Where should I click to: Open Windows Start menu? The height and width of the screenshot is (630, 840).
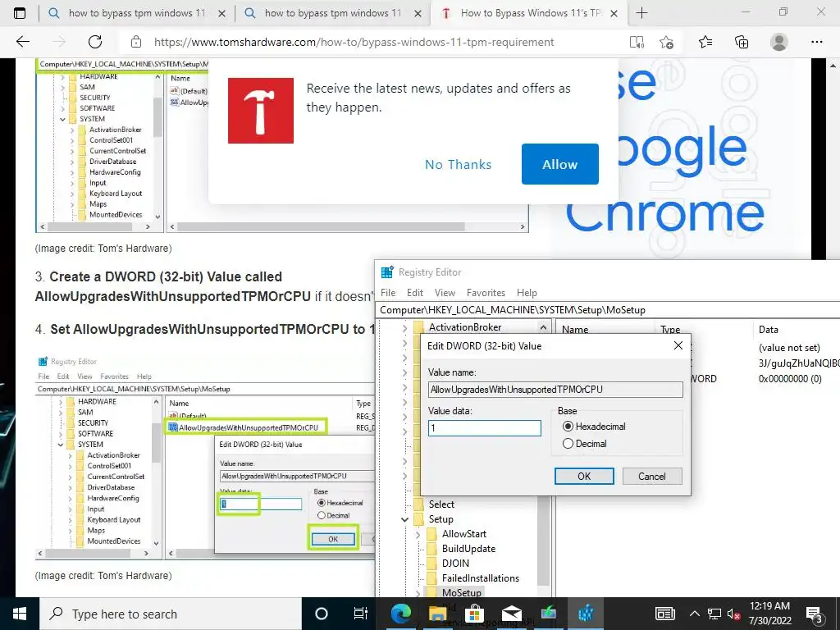point(20,614)
